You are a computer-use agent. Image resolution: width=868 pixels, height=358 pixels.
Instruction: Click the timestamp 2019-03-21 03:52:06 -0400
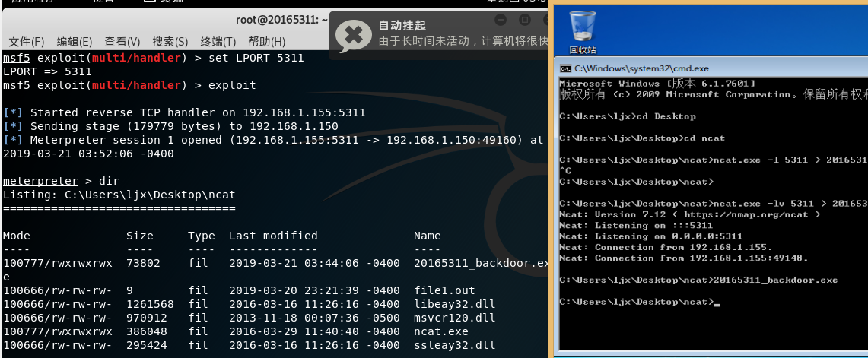click(88, 154)
